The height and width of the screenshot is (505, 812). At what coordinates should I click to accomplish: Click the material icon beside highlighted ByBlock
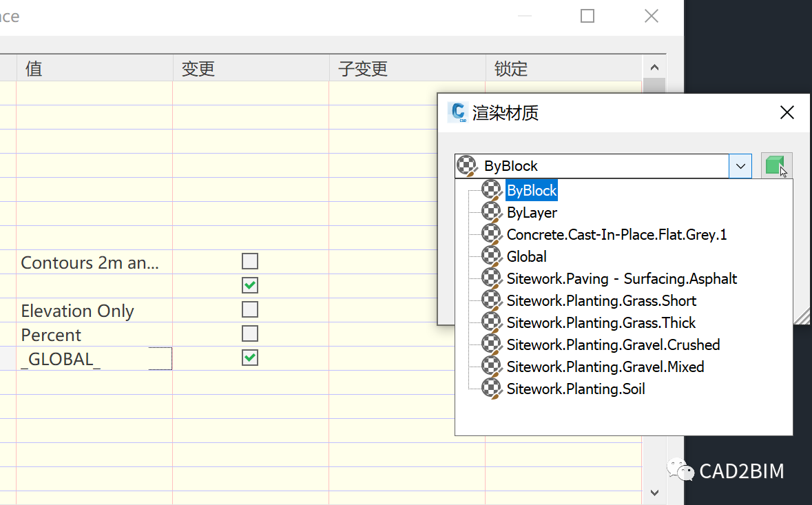[492, 190]
